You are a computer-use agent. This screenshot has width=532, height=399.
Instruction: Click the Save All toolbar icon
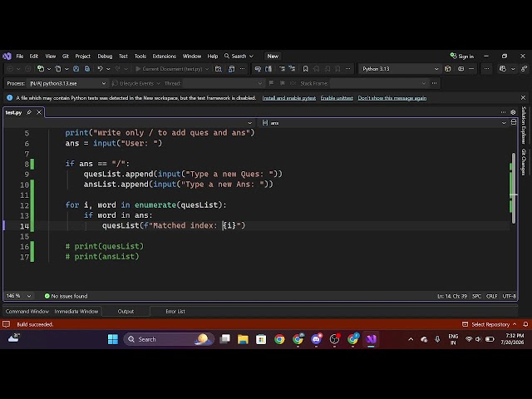[x=87, y=69]
